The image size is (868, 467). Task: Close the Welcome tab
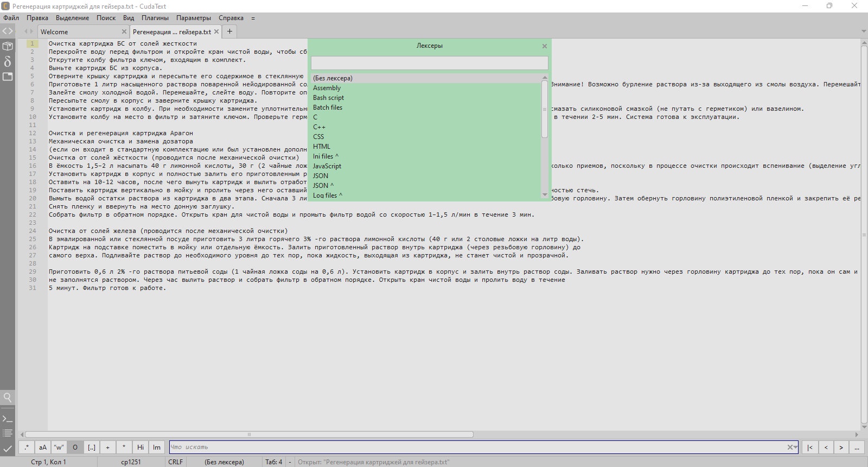coord(124,31)
